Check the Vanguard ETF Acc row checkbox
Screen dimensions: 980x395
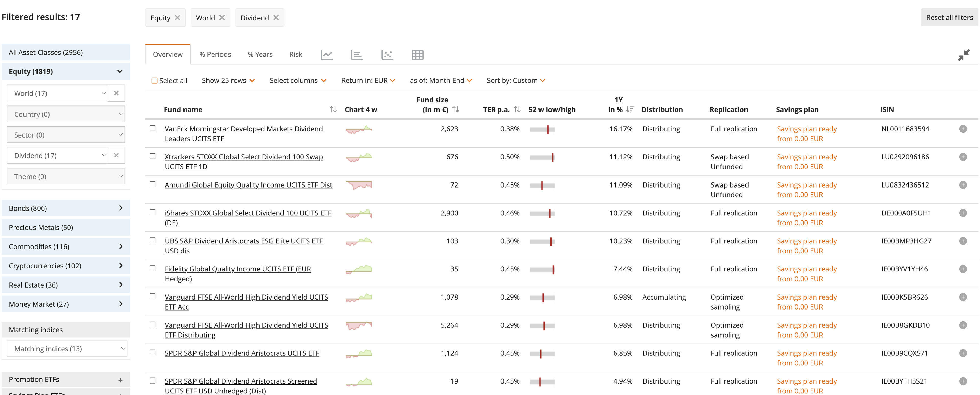click(x=153, y=297)
